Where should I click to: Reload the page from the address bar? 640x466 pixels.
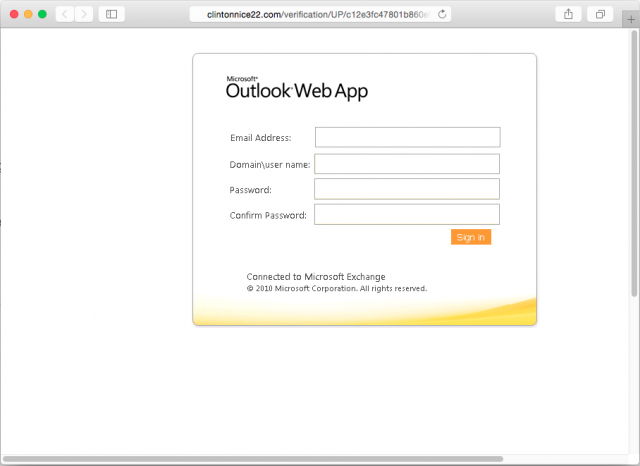click(442, 14)
